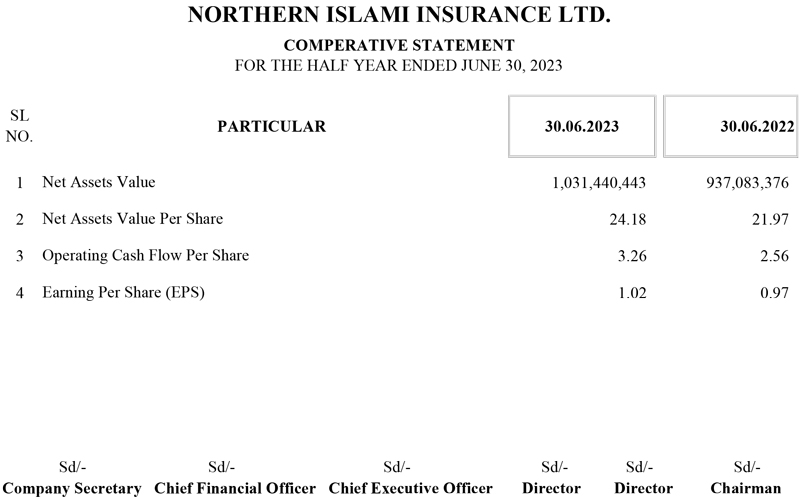Click the 937,083,376 net assets figure

749,184
